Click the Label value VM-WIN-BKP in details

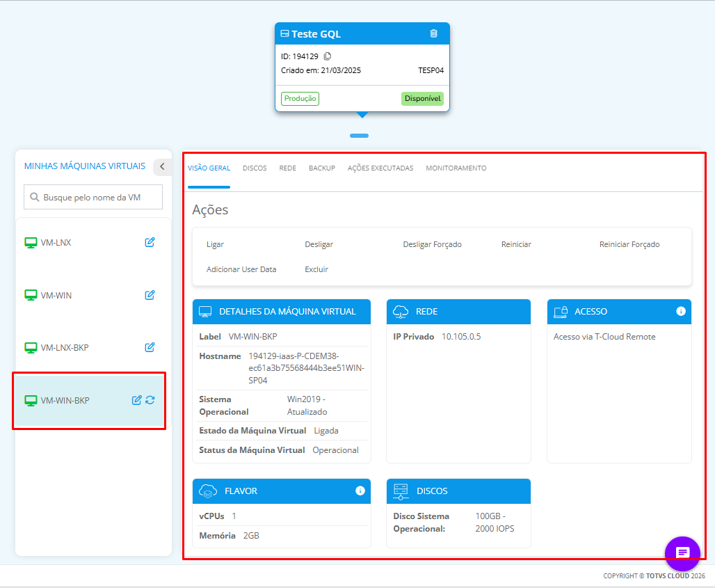click(252, 337)
